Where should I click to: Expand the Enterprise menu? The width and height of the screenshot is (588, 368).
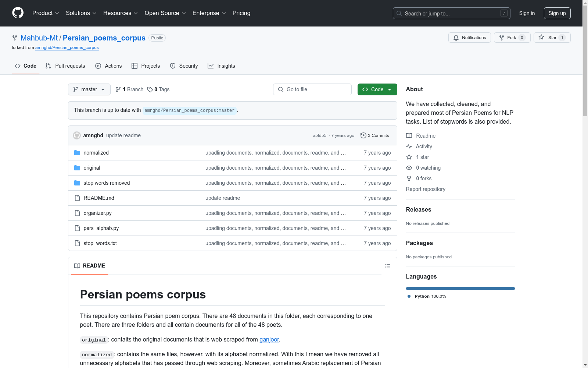209,13
